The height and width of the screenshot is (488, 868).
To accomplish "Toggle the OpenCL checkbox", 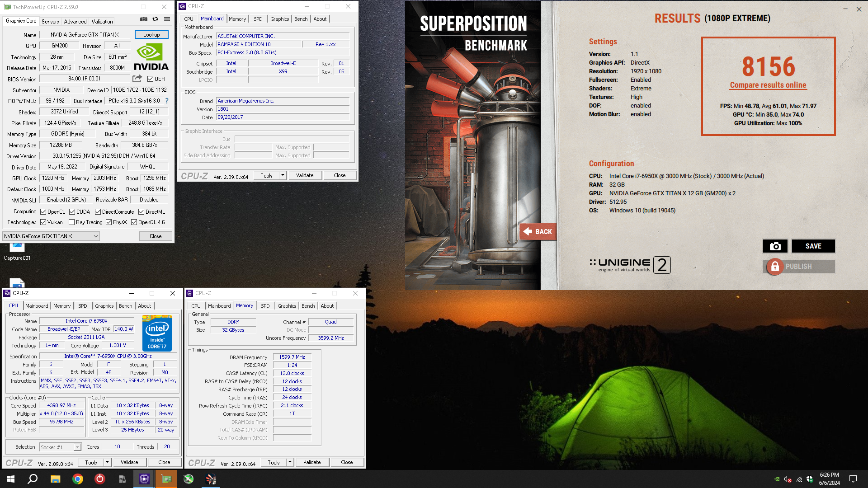I will point(43,211).
